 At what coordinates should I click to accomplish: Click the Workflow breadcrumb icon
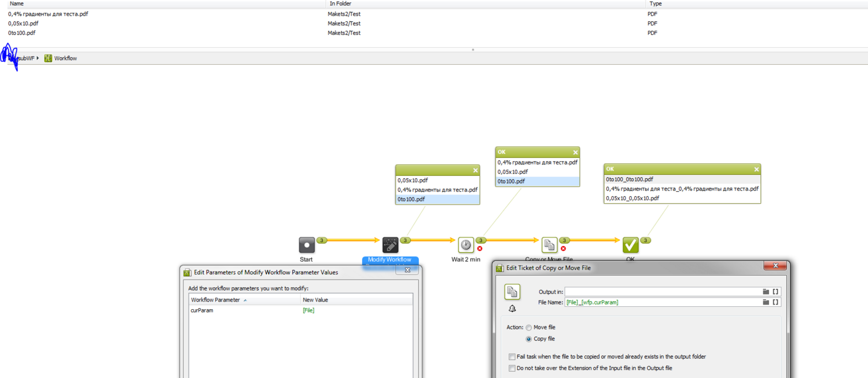[48, 58]
